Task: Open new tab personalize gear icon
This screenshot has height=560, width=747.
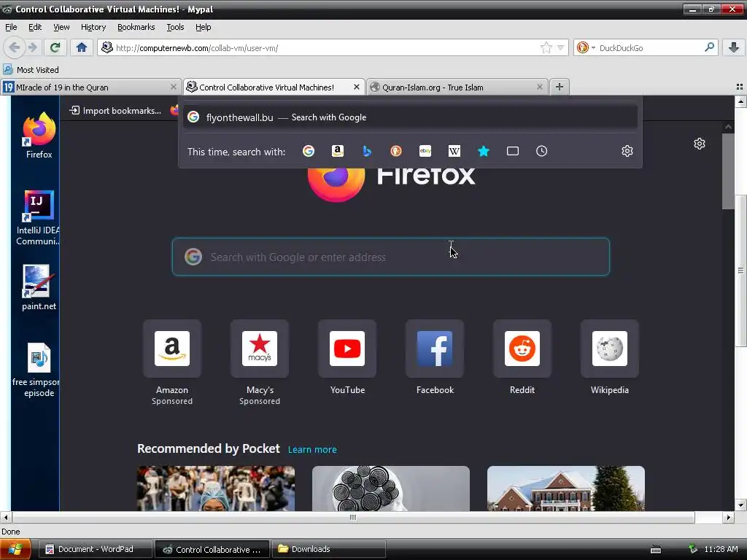Action: click(x=700, y=144)
